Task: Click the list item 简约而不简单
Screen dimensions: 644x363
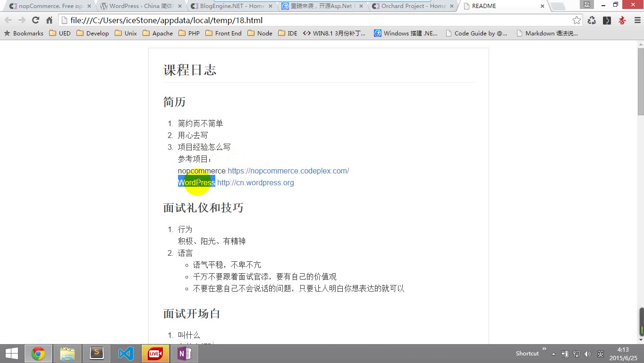Action: (x=200, y=123)
